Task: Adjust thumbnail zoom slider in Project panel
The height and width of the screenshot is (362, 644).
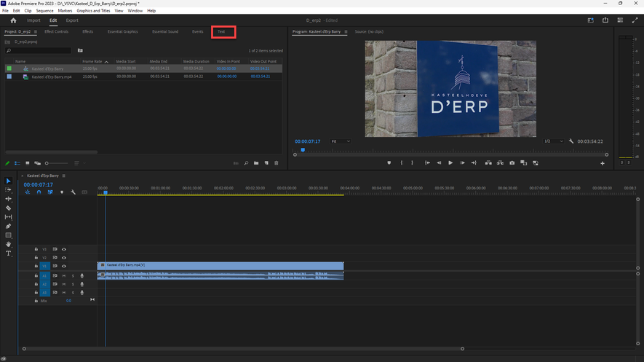Action: tap(57, 163)
